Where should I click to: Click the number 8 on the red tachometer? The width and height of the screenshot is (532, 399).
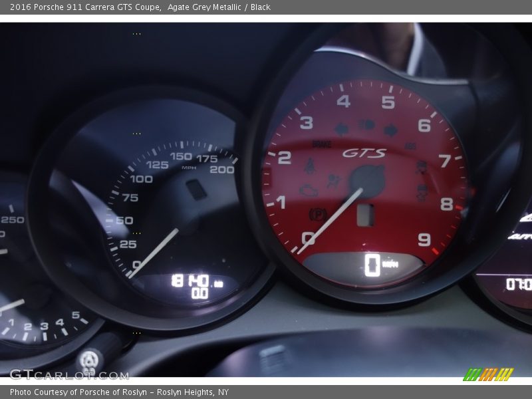click(446, 204)
